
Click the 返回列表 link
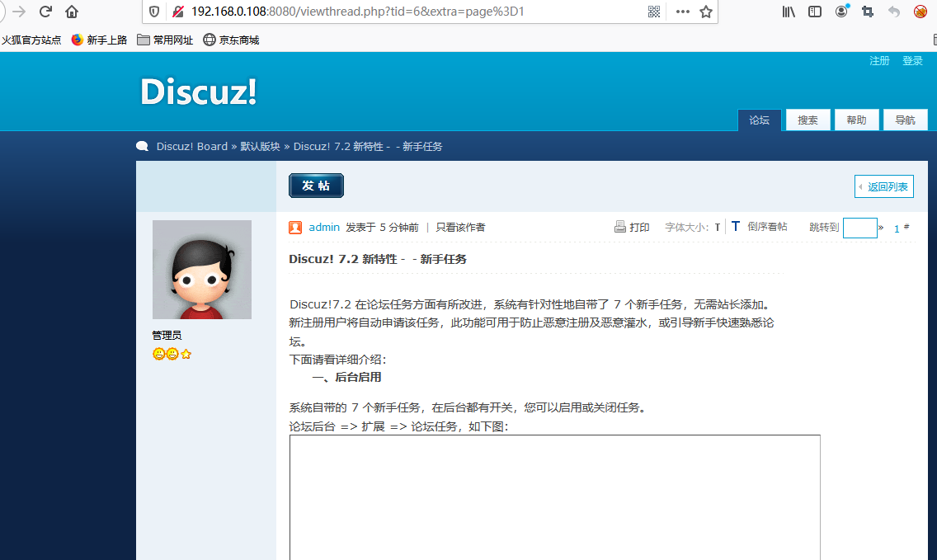tap(884, 187)
